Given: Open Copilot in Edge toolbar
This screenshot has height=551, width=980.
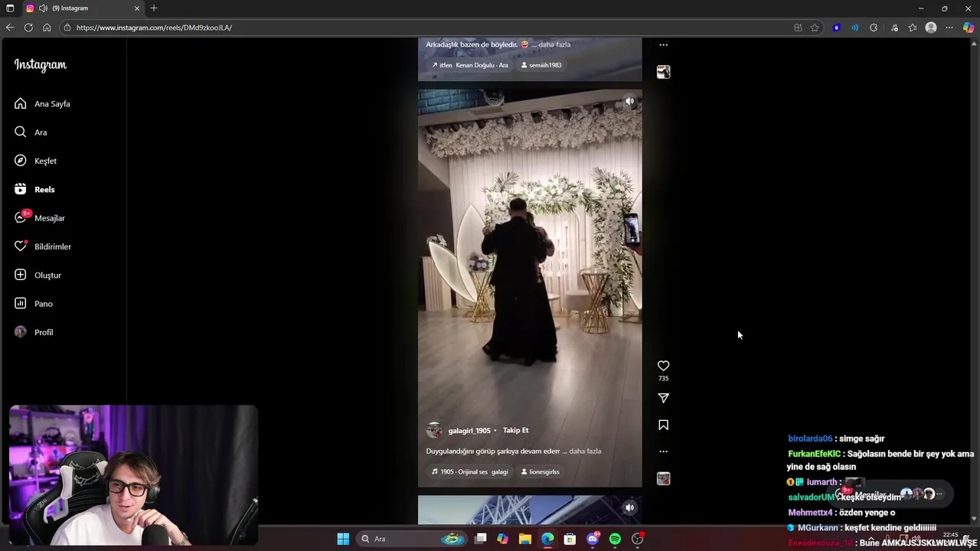Looking at the screenshot, I should point(969,28).
